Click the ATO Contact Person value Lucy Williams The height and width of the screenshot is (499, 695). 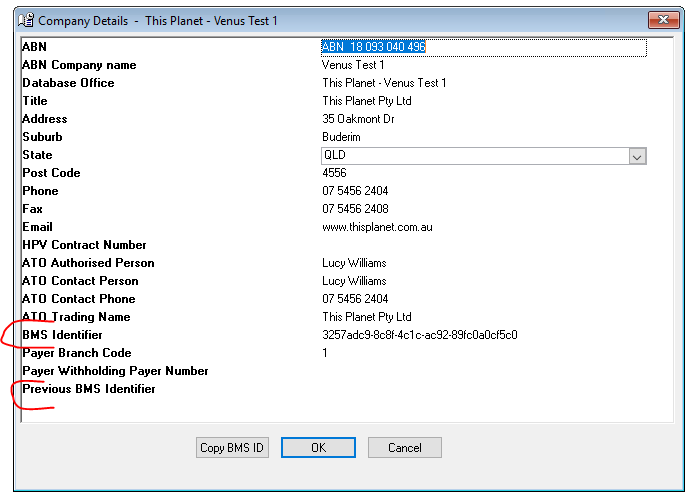pos(354,281)
